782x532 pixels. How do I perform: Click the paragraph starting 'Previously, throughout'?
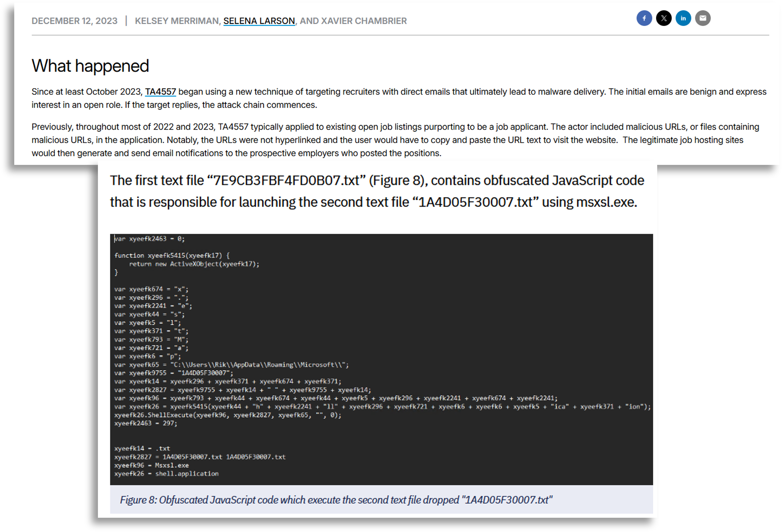pyautogui.click(x=395, y=140)
